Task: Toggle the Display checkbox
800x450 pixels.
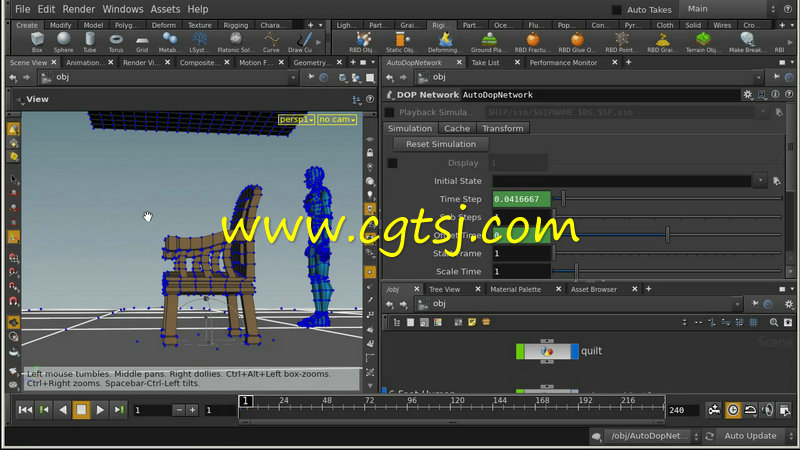Action: 392,163
